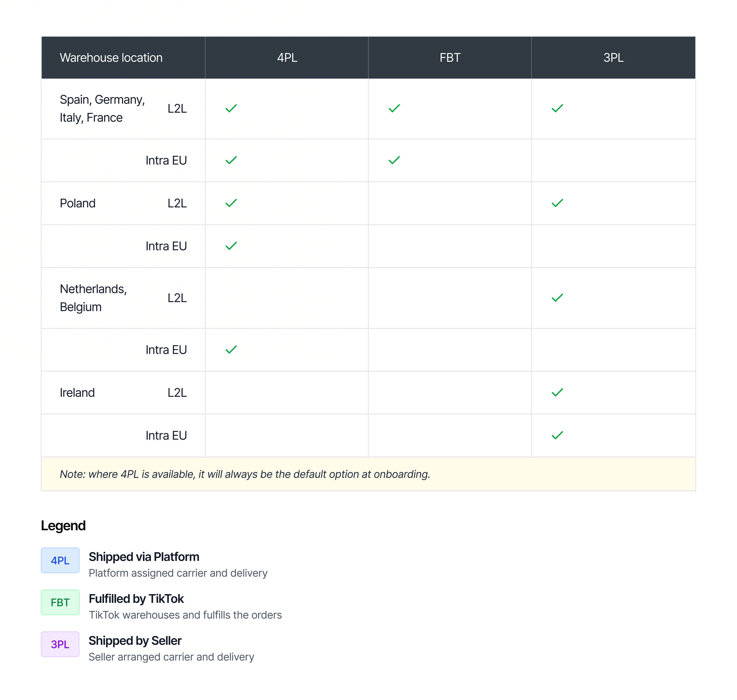Click the 4PL checkmark in the first Intra EU row

pyautogui.click(x=231, y=160)
